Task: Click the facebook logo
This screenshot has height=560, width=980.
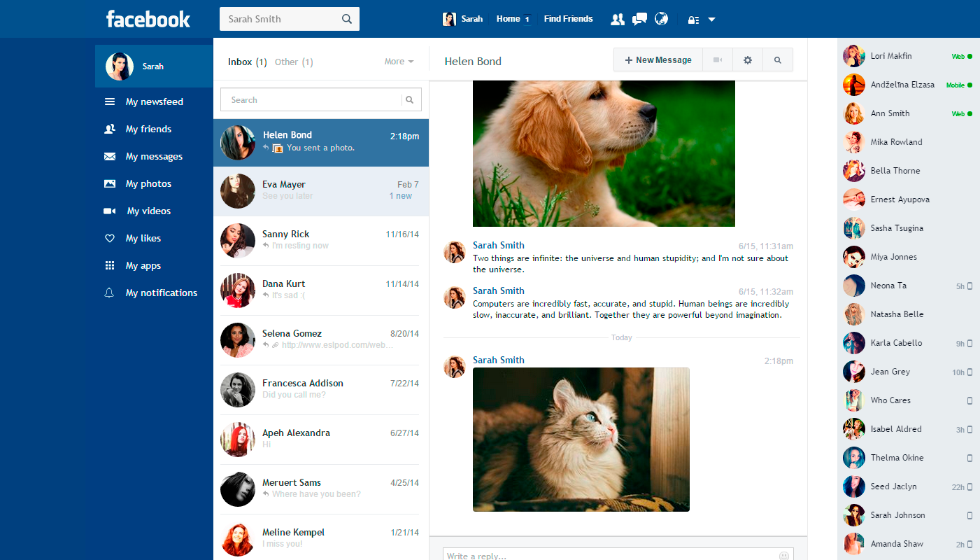Action: pos(148,19)
